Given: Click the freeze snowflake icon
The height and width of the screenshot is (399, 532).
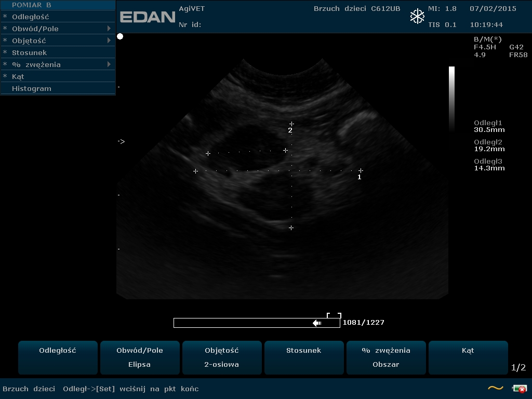Looking at the screenshot, I should coord(417,16).
